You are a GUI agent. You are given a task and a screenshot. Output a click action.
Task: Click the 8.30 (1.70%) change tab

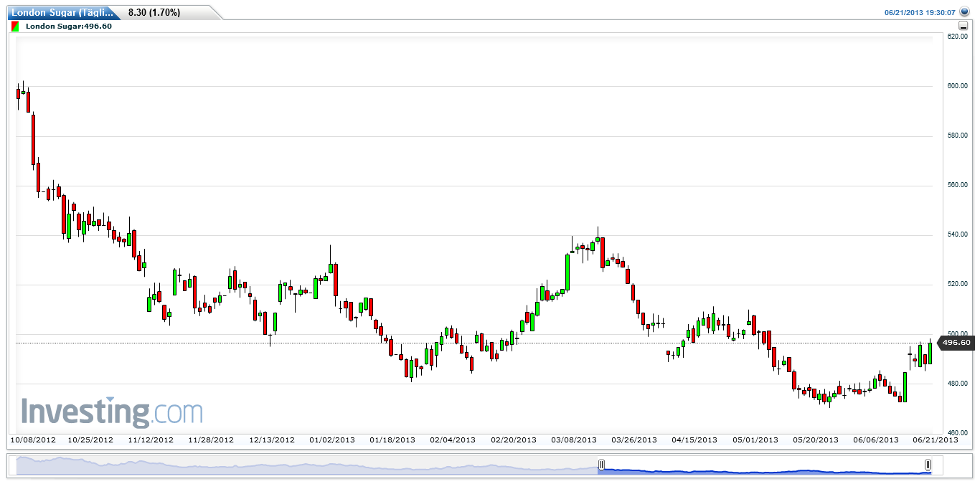[x=154, y=12]
